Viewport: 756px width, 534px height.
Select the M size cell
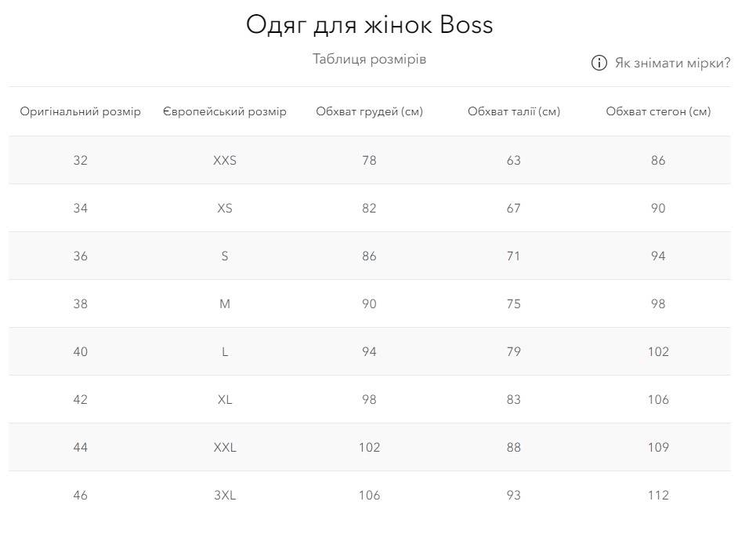point(225,303)
